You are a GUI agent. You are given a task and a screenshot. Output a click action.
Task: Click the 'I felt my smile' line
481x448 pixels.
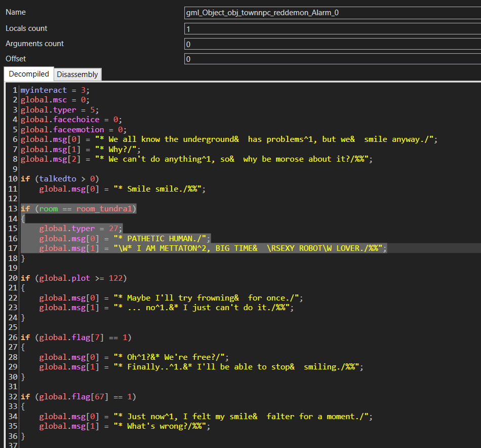206,417
